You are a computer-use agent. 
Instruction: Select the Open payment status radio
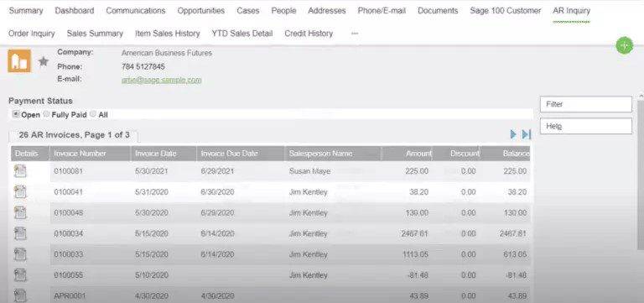16,114
